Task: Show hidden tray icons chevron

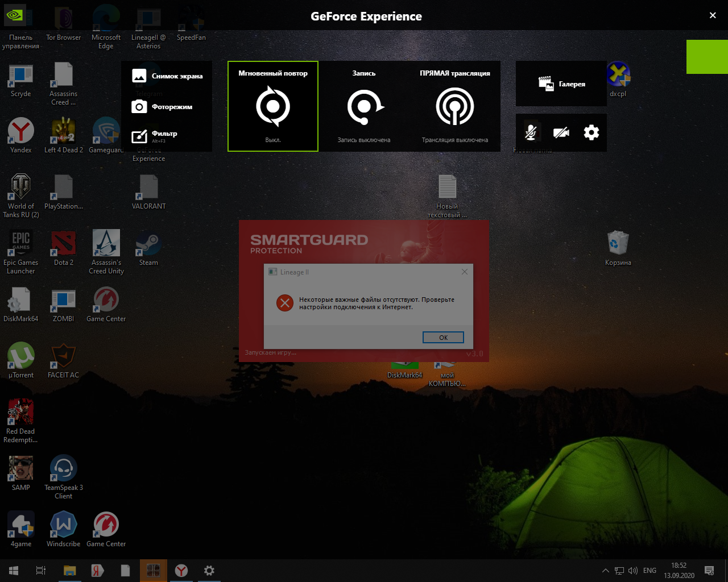Action: tap(605, 571)
